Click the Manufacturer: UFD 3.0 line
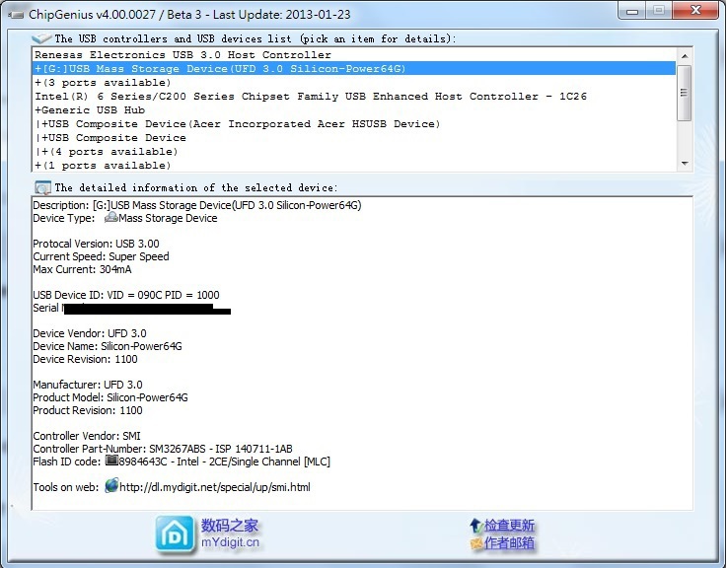728x568 pixels. tap(88, 385)
